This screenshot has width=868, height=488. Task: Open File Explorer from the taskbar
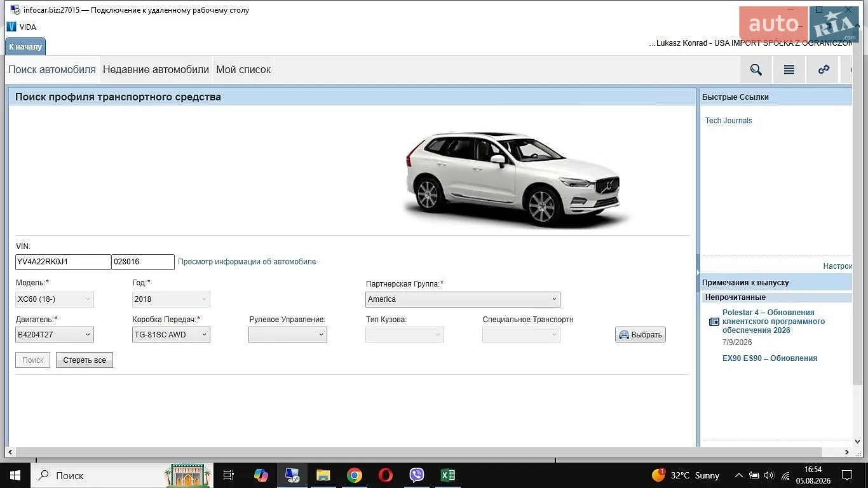click(323, 475)
